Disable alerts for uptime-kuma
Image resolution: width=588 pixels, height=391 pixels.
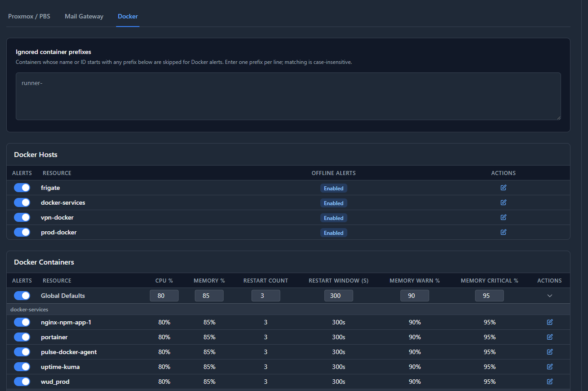(x=22, y=367)
